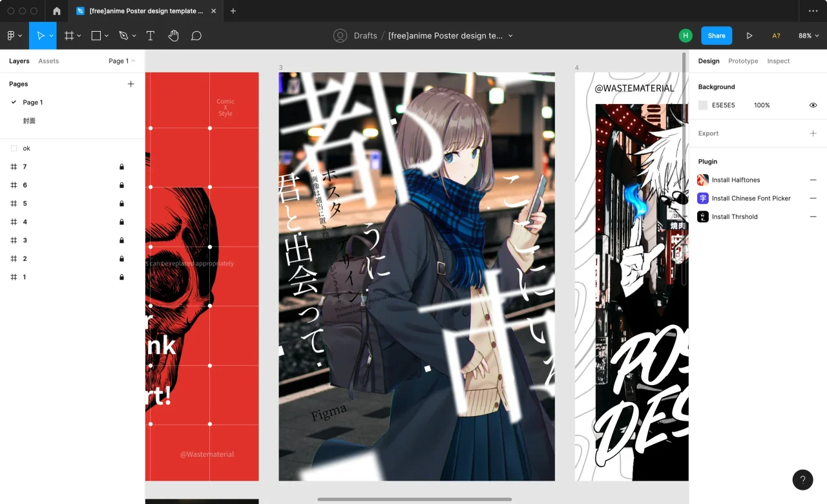Open missing fonts A? indicator

[x=776, y=36]
